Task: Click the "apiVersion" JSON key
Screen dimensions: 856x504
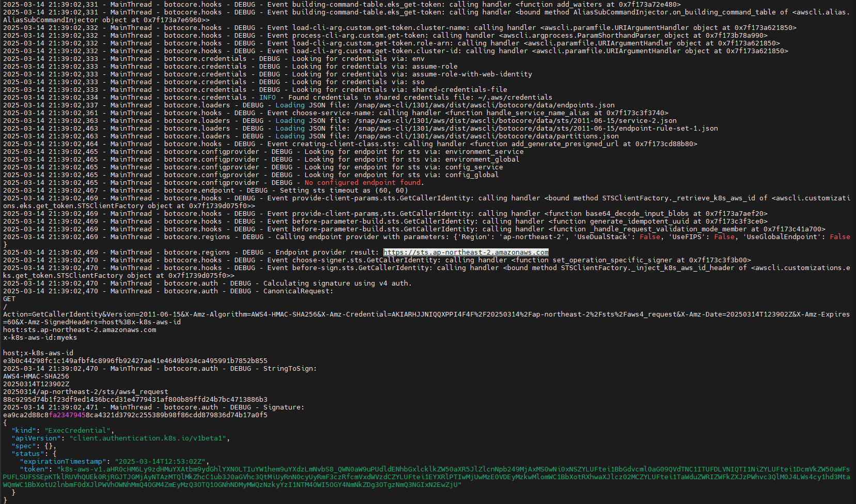Action: [x=36, y=438]
